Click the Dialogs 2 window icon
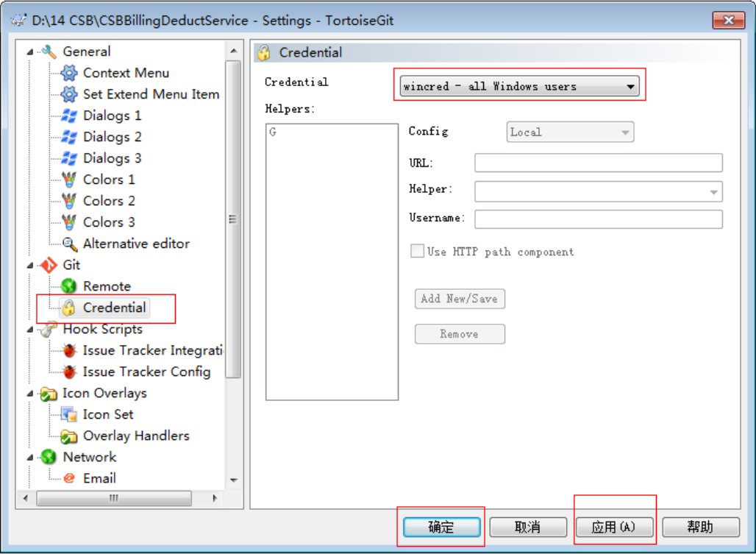This screenshot has width=756, height=554. (69, 136)
